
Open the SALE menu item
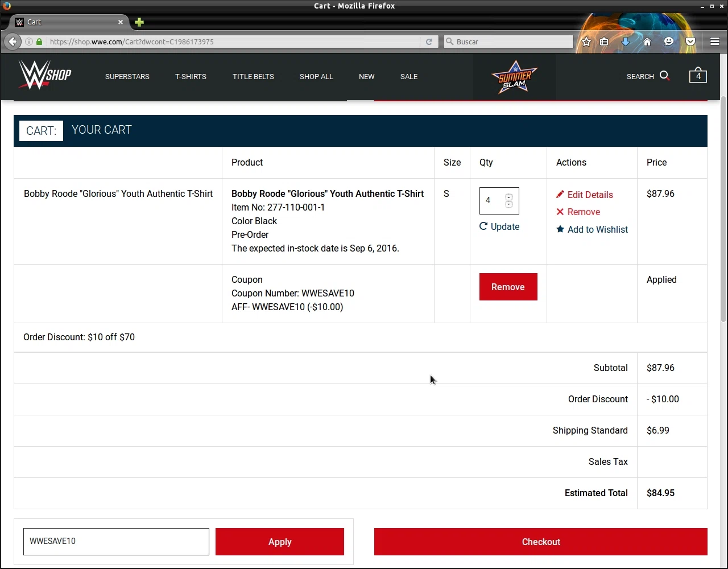[x=409, y=76]
